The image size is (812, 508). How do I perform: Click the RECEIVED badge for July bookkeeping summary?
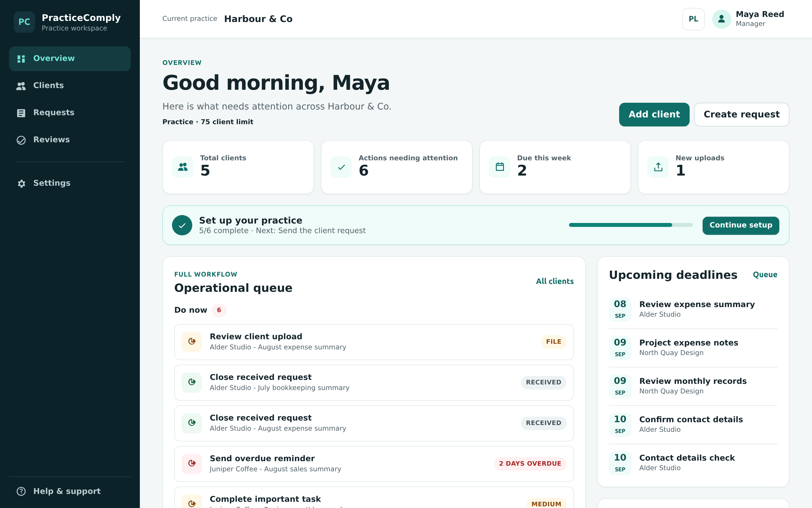coord(543,382)
